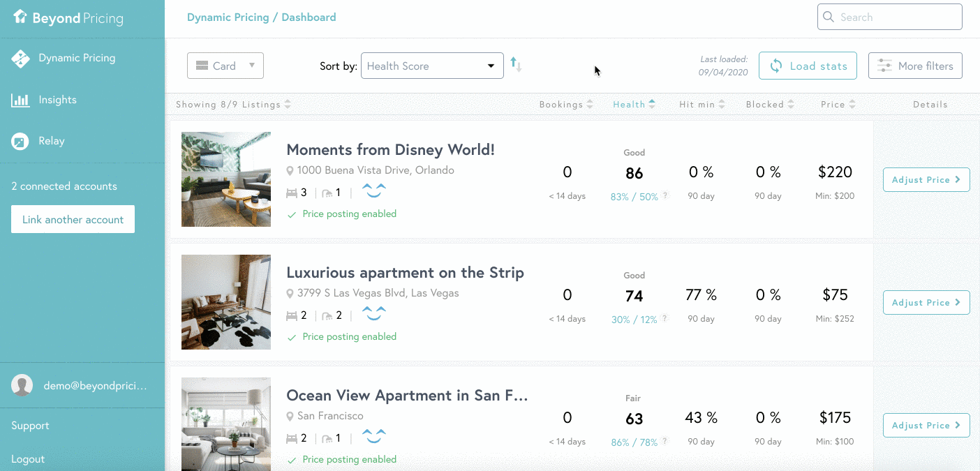The width and height of the screenshot is (980, 471).
Task: Click bed icon on Ocean View listing
Action: pos(292,439)
